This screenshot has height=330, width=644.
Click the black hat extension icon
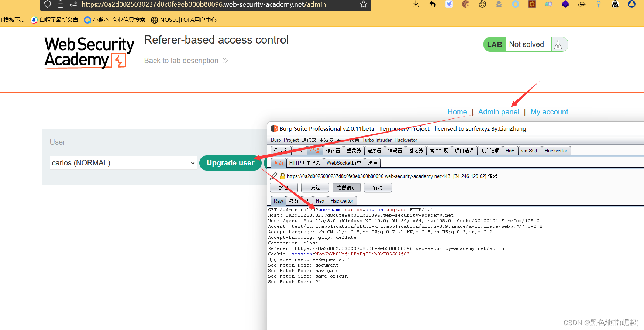pos(582,4)
